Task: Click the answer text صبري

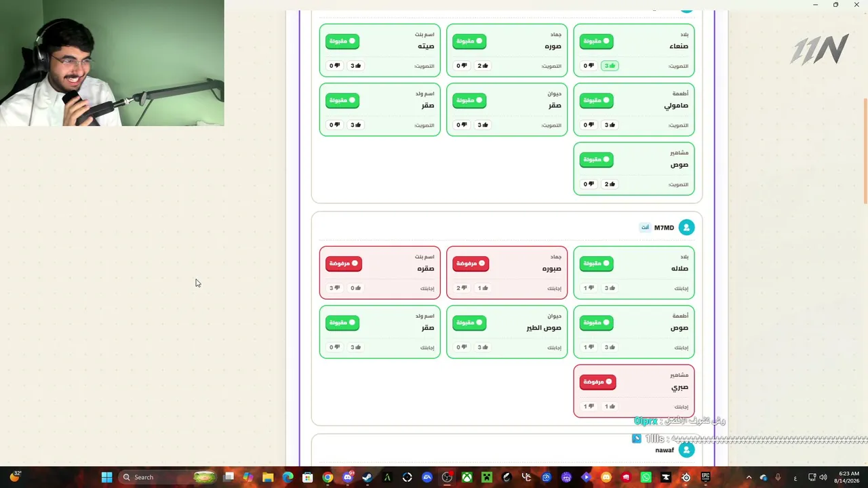Action: (x=680, y=388)
